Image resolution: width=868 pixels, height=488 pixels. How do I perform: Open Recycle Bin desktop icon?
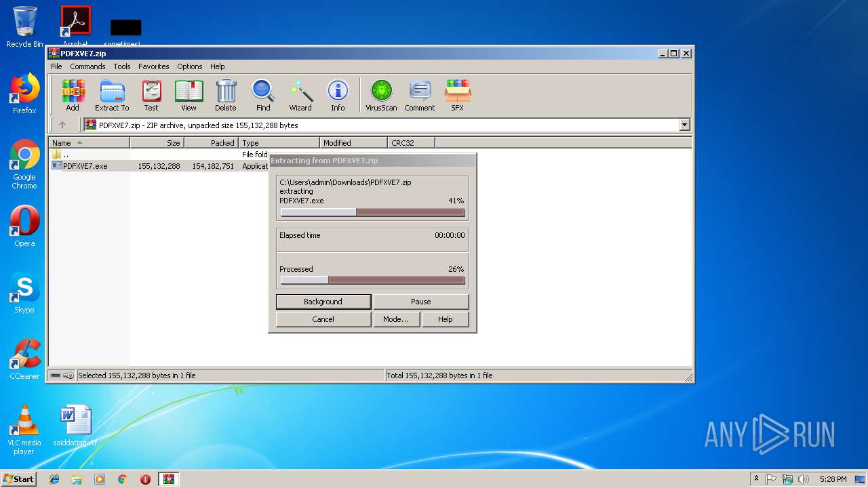pos(24,27)
